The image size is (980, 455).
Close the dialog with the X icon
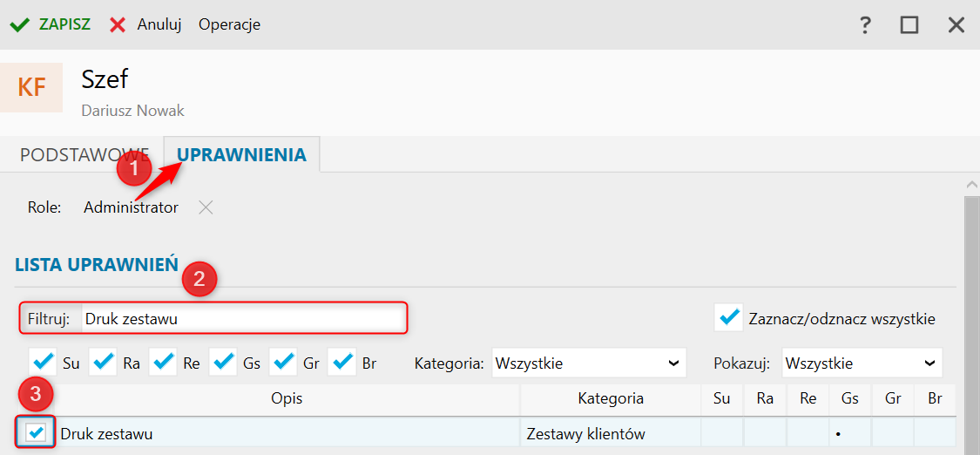(956, 25)
